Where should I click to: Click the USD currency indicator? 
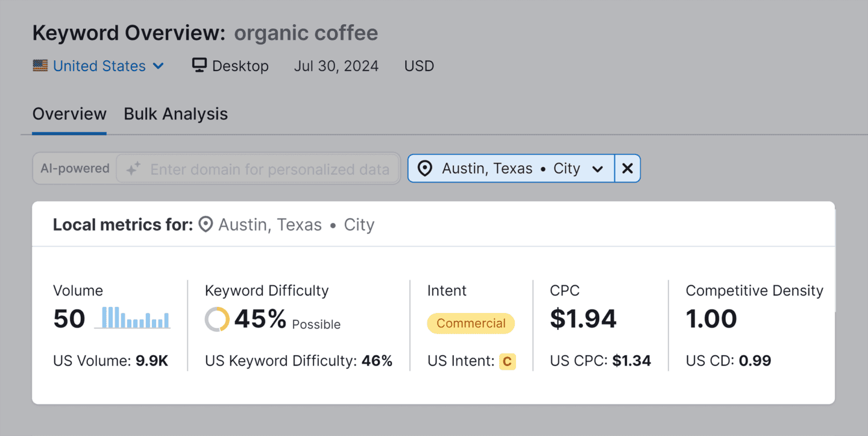419,66
